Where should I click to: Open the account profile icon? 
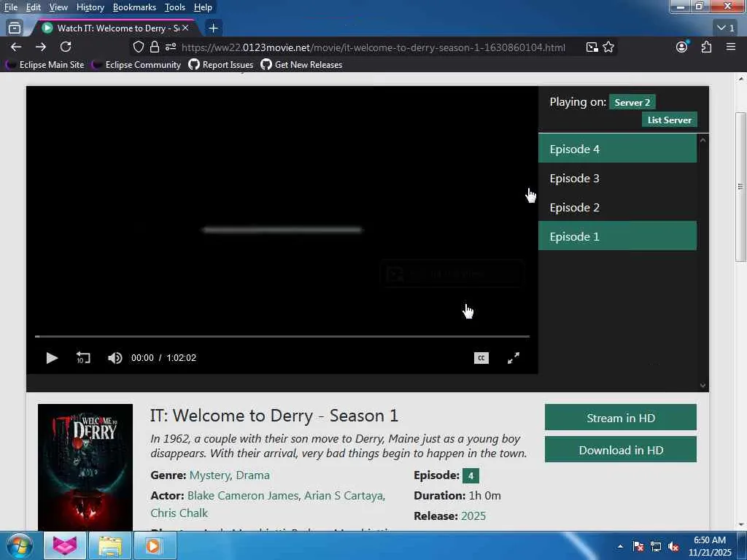point(682,47)
